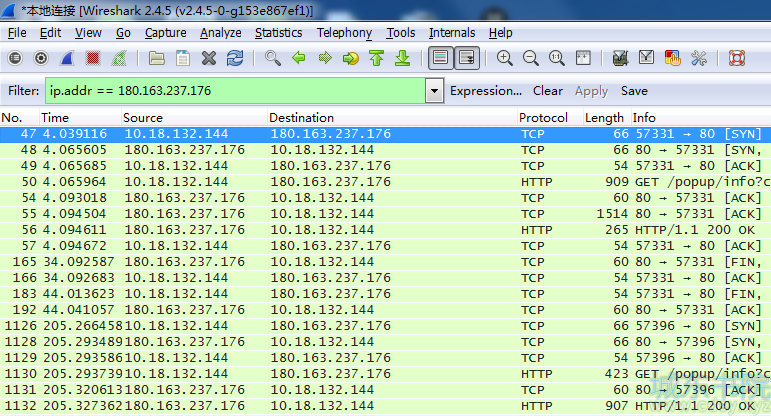Open the View menu
The image size is (771, 416).
(x=89, y=33)
